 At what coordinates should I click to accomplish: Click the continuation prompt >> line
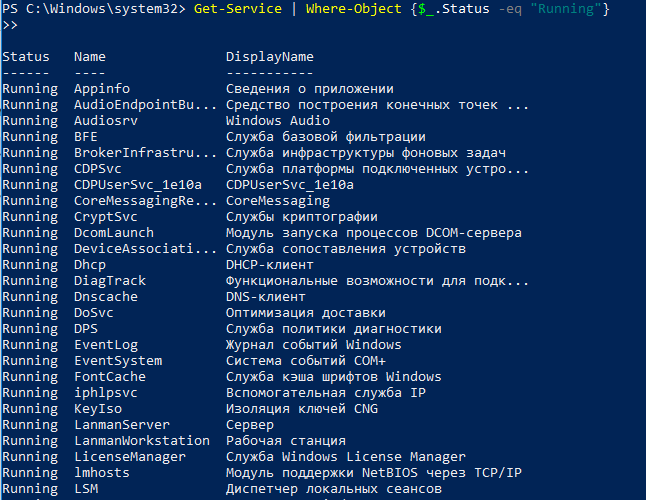point(10,26)
